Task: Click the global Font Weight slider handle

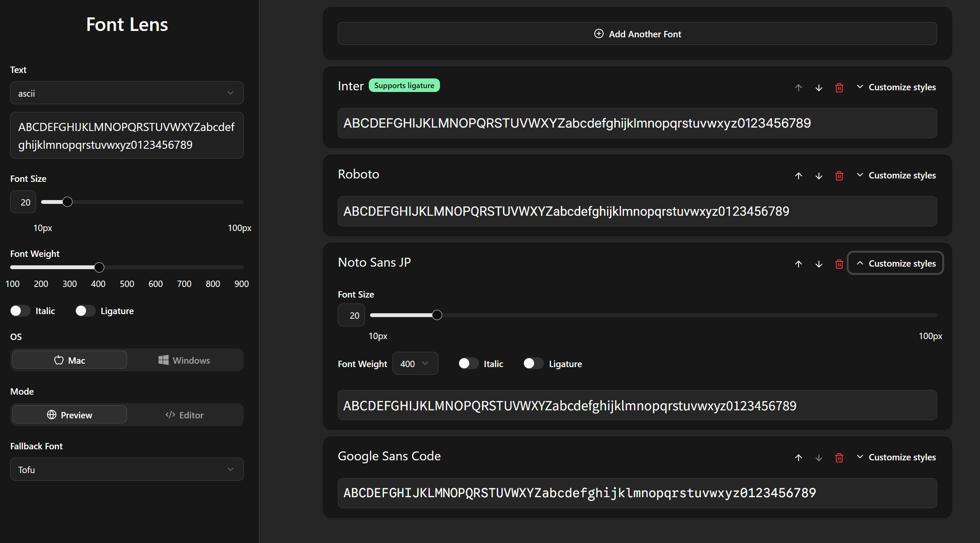Action: (99, 267)
